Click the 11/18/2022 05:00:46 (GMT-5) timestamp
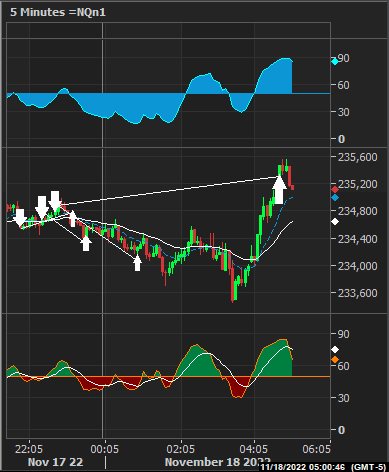The image size is (389, 472). point(324,467)
